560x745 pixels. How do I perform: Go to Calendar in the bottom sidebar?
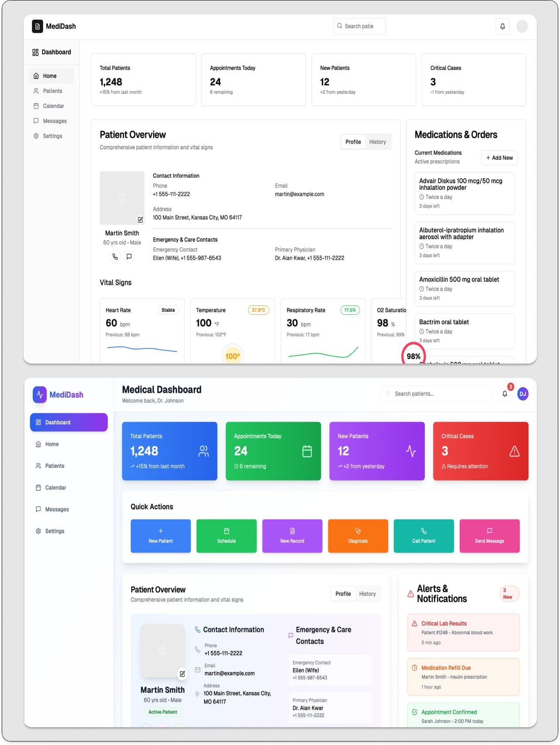tap(68, 488)
